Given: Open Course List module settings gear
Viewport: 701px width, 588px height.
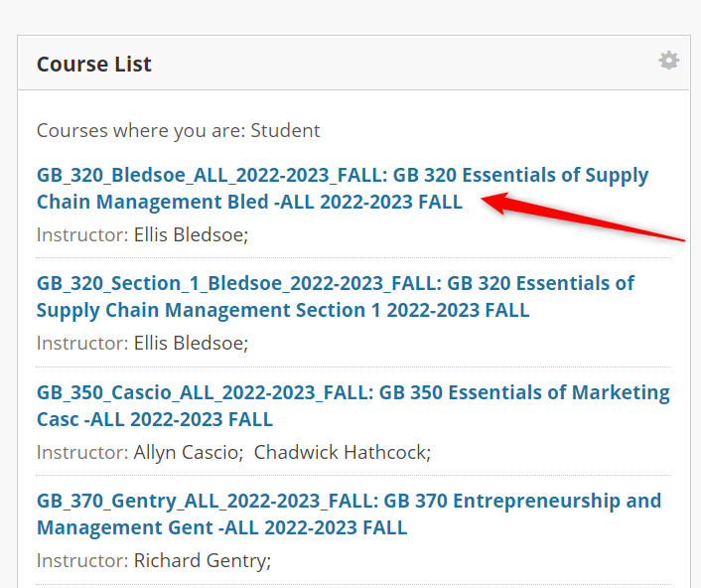Looking at the screenshot, I should click(669, 61).
